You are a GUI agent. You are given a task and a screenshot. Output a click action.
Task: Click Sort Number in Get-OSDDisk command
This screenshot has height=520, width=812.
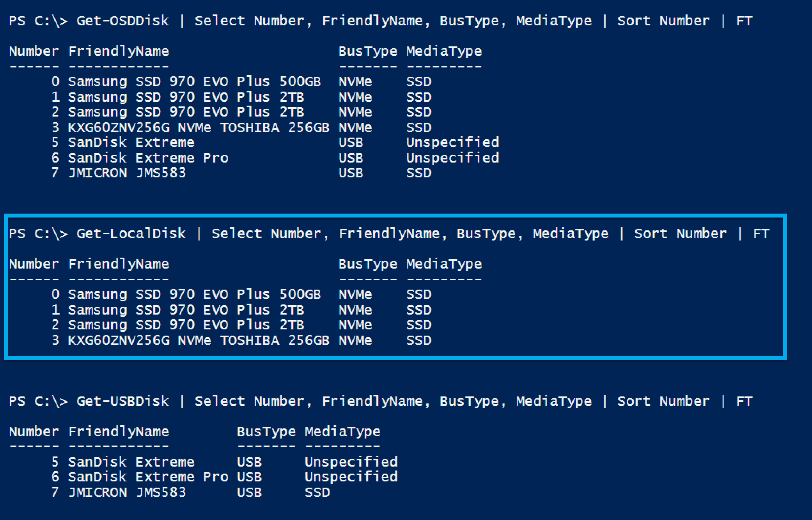(x=663, y=21)
